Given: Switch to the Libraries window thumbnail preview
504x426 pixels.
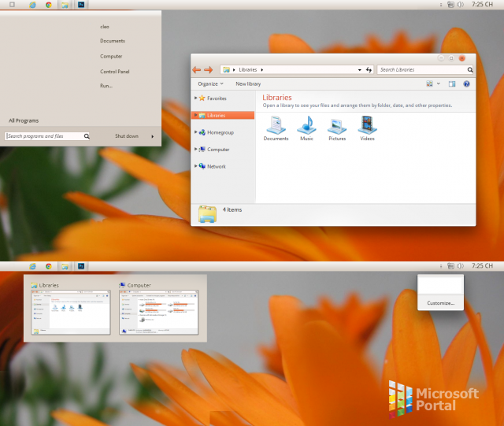Looking at the screenshot, I should coord(71,312).
